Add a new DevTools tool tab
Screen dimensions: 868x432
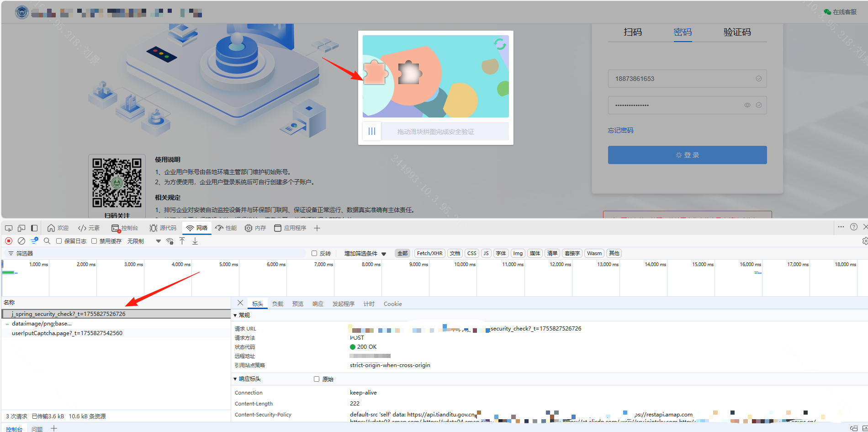(x=317, y=228)
